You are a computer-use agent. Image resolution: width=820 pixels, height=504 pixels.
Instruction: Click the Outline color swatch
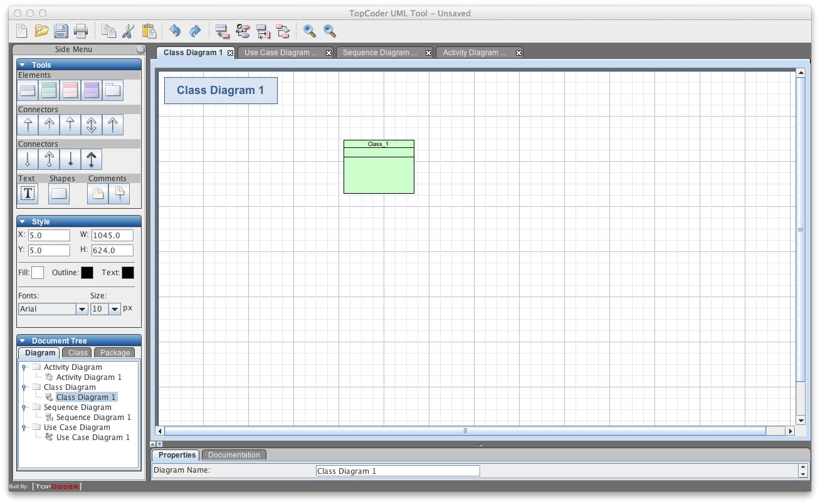point(87,272)
